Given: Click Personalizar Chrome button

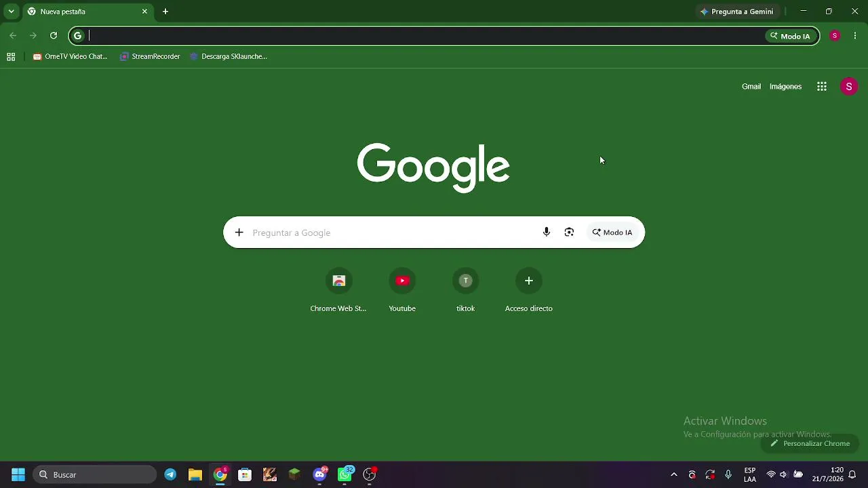Looking at the screenshot, I should pyautogui.click(x=810, y=444).
